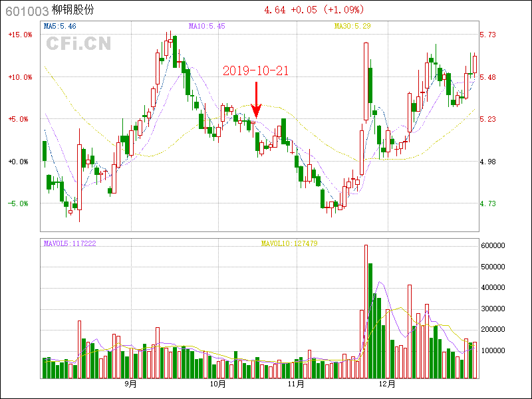Viewport: 532px width, 399px height.
Task: Click the 11月 month label
Action: (x=296, y=384)
